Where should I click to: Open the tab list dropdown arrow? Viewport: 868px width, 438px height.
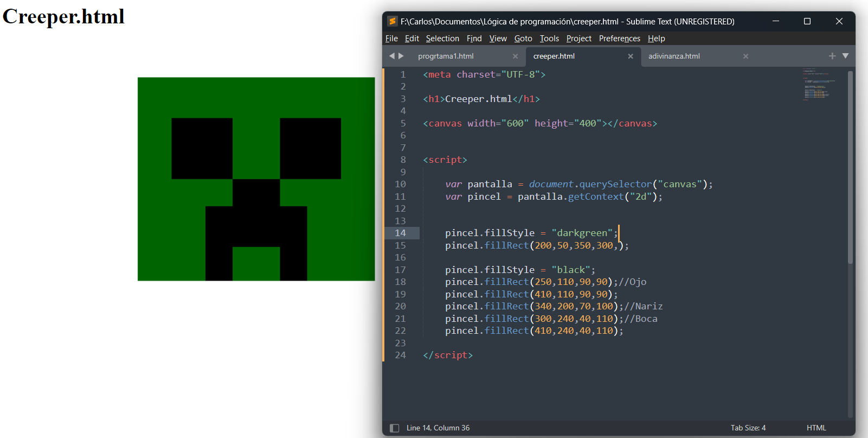(845, 56)
